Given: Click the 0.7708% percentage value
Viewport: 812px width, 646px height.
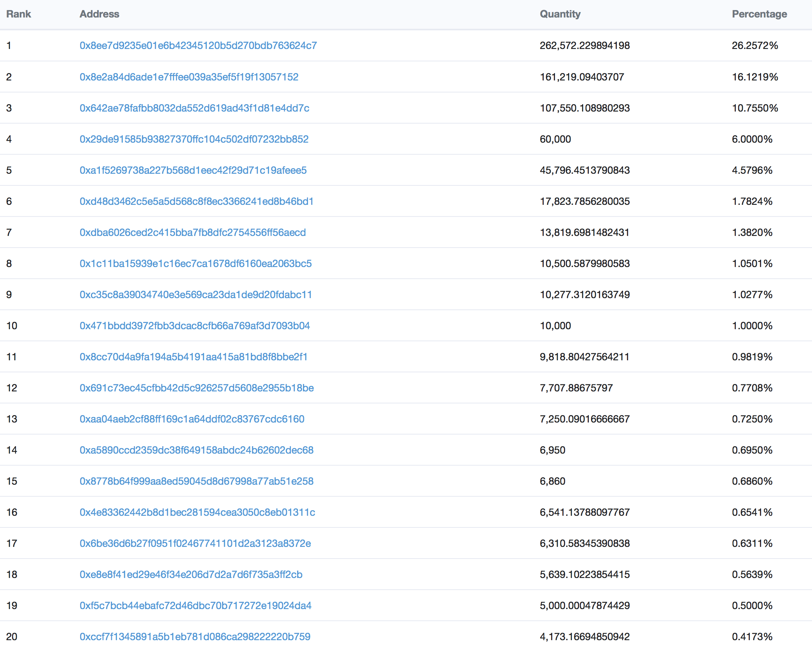Looking at the screenshot, I should pos(752,388).
